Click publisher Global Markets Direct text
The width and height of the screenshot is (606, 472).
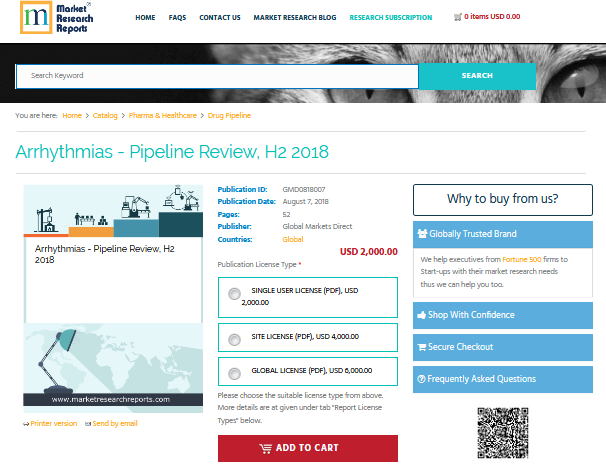(317, 227)
